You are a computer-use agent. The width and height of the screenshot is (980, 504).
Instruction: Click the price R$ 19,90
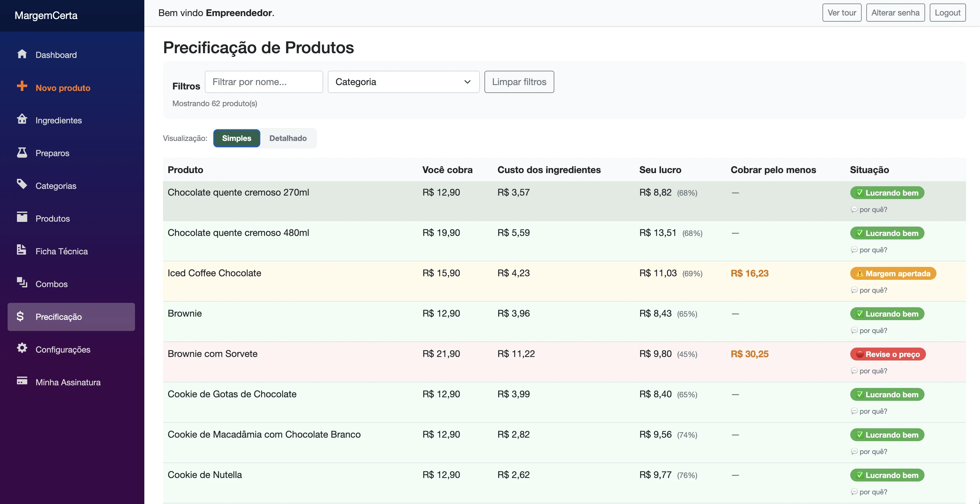point(441,233)
